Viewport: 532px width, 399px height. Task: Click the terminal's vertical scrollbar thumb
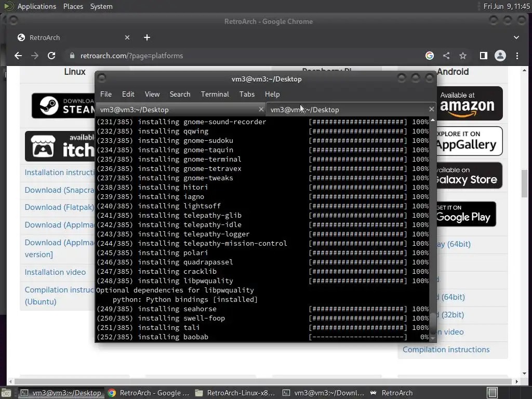click(x=433, y=324)
